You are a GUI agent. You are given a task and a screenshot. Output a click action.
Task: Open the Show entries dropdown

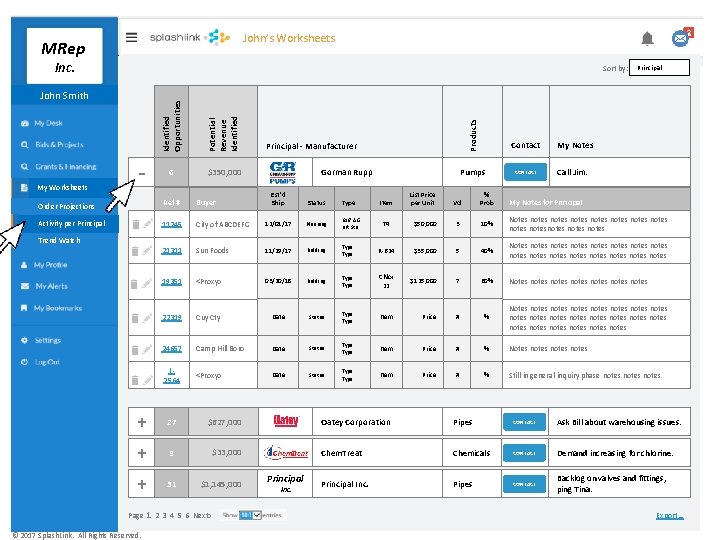pyautogui.click(x=250, y=515)
